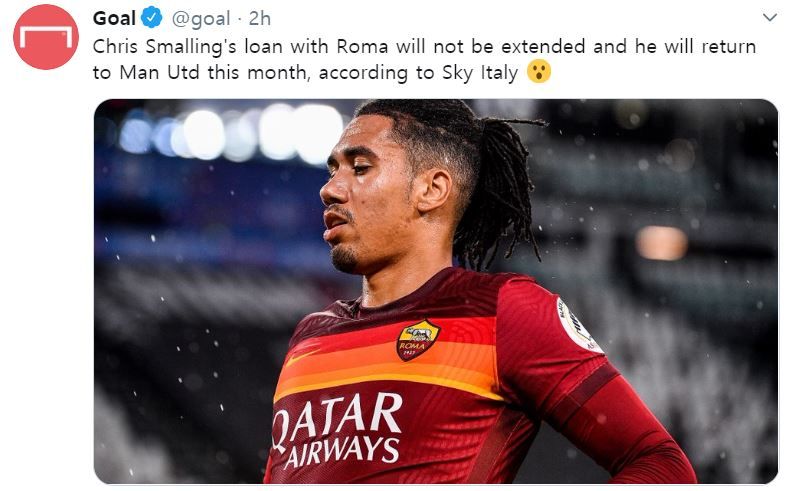This screenshot has height=491, width=793.
Task: Click the league patch on the sleeve
Action: (x=578, y=325)
